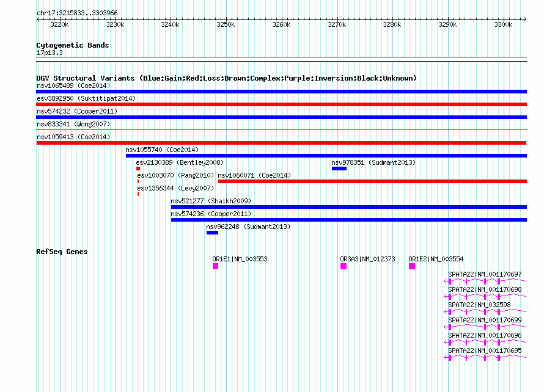Click the nsv1059413 (Coe2014) red bar

(x=281, y=143)
